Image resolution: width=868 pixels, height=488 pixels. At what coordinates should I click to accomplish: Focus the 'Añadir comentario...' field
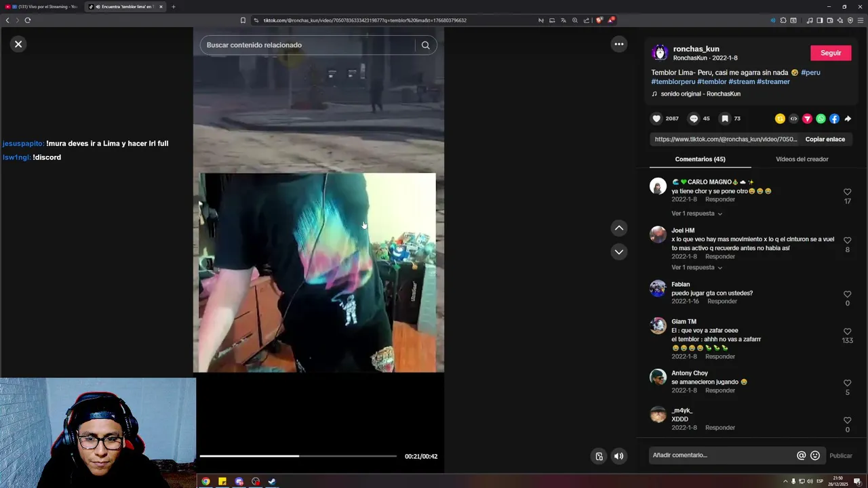coord(722,455)
